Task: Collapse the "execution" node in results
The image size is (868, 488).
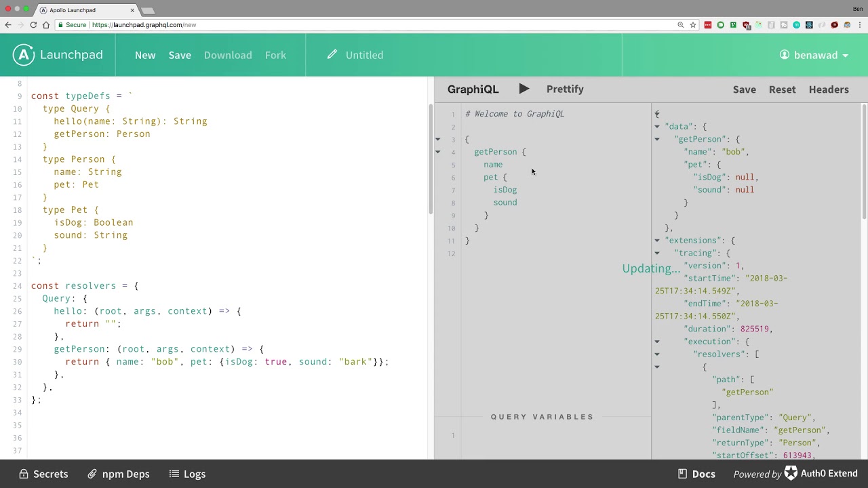Action: point(656,342)
